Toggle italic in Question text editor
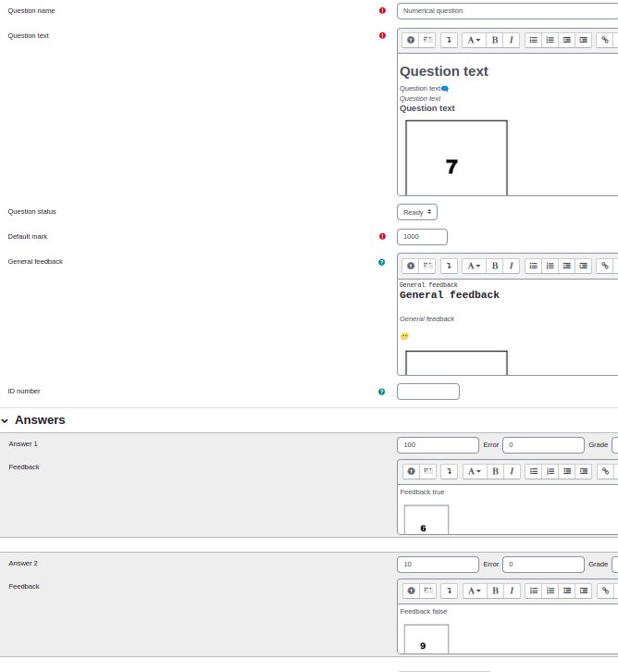This screenshot has width=618, height=672. pos(511,40)
